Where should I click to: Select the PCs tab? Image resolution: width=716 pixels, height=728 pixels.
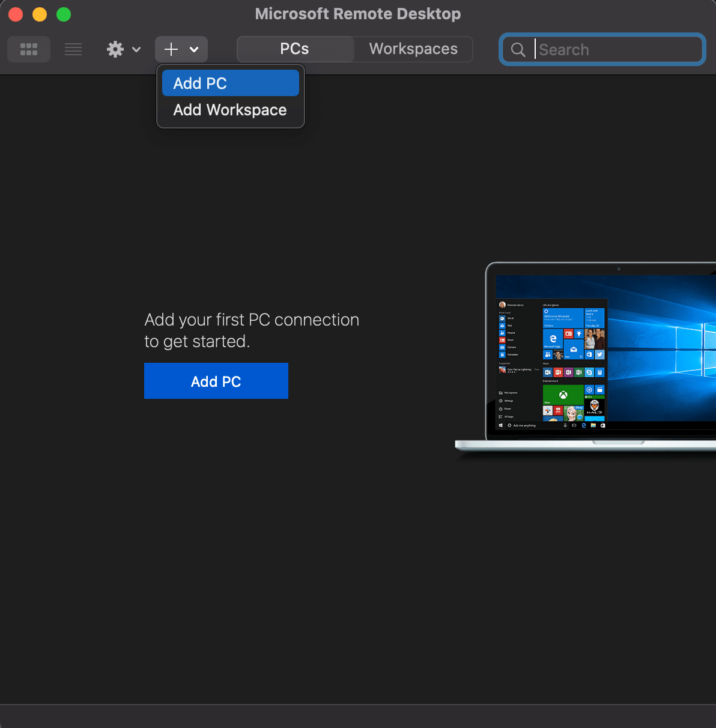pos(295,49)
